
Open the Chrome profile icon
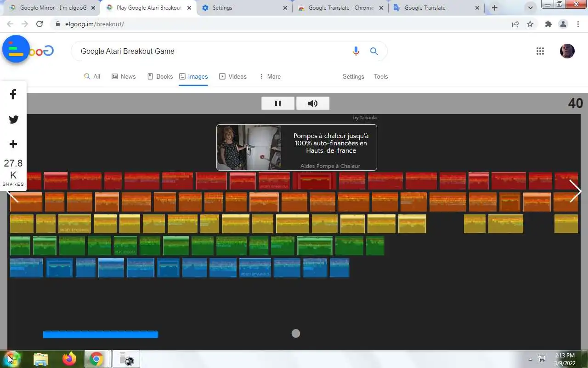pyautogui.click(x=563, y=24)
